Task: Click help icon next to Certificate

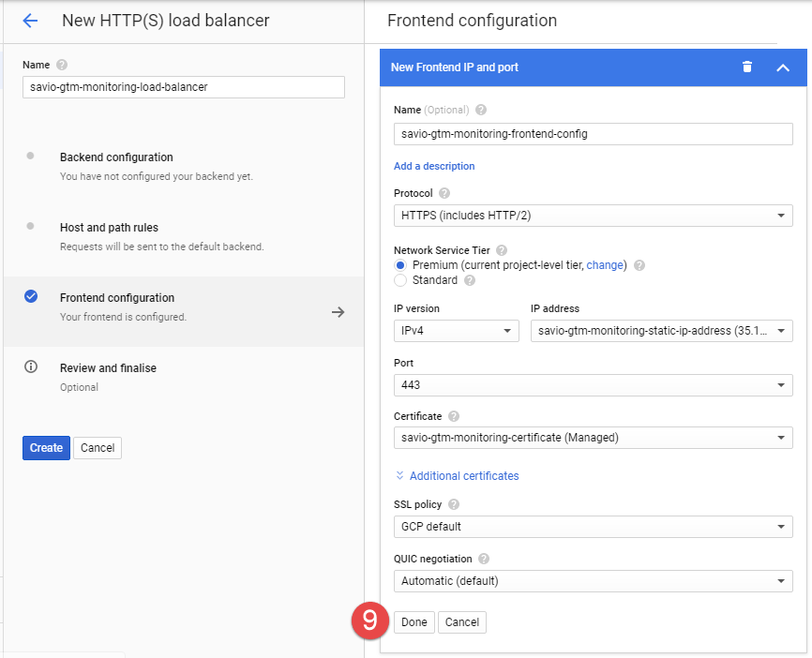Action: [454, 416]
